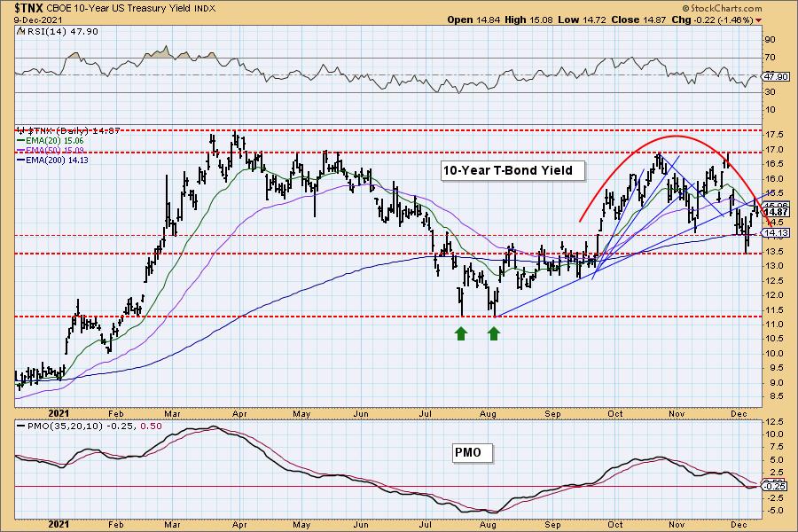
Task: Click the 9-Dec-2021 date label
Action: (38, 20)
